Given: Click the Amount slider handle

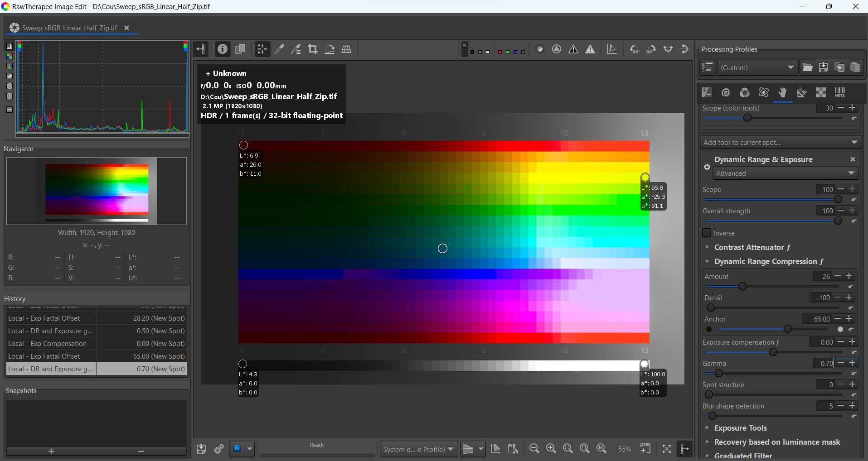Looking at the screenshot, I should point(742,286).
